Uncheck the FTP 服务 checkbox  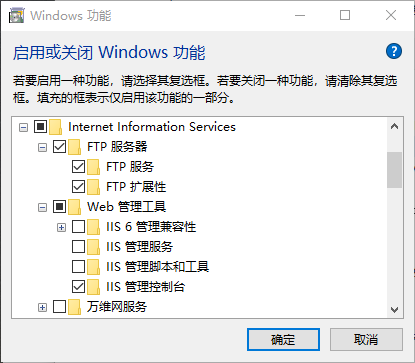78,167
